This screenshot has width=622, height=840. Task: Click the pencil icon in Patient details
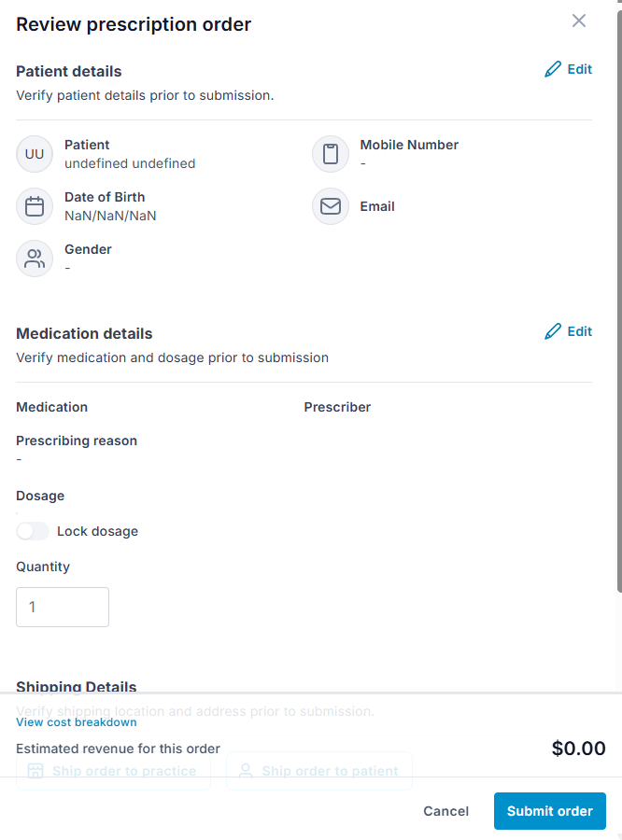pyautogui.click(x=553, y=69)
